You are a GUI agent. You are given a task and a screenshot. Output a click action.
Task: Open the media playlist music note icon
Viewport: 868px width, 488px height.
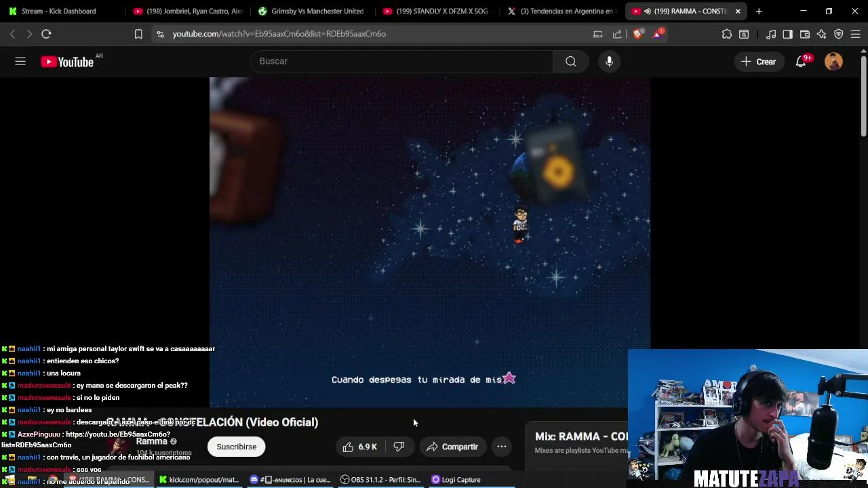tap(771, 34)
